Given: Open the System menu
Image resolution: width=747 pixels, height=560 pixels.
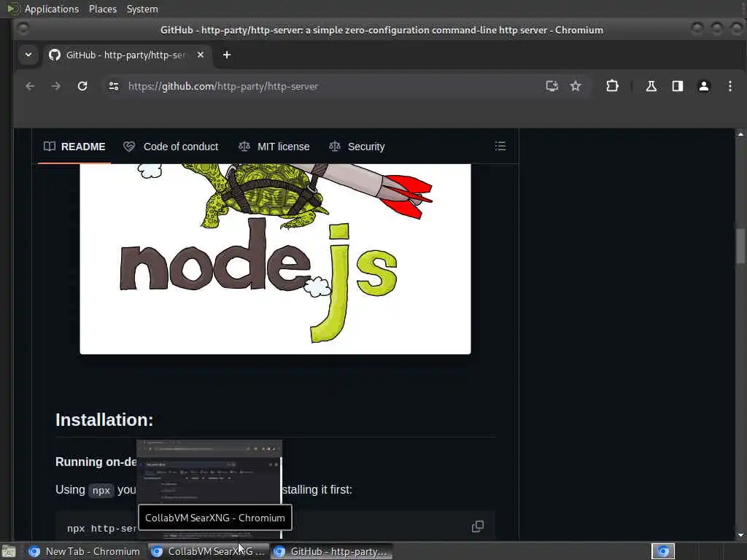Looking at the screenshot, I should click(142, 9).
